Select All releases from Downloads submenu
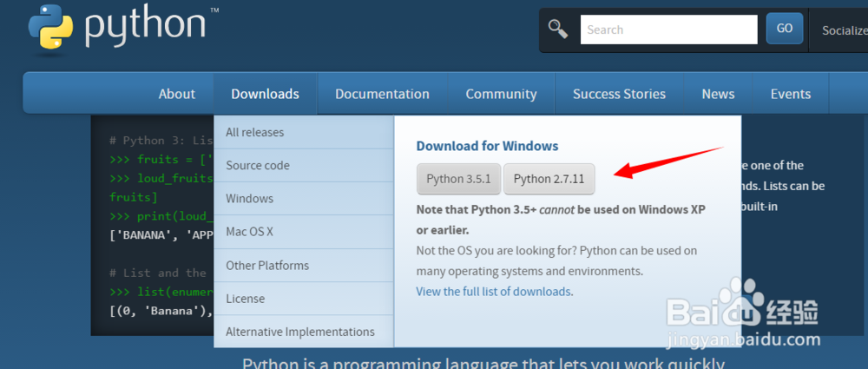The height and width of the screenshot is (369, 868). pyautogui.click(x=303, y=132)
